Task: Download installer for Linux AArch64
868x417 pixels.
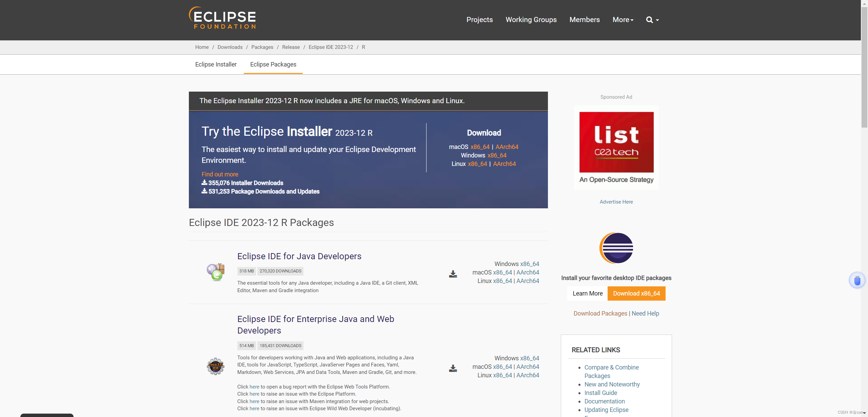Action: (x=505, y=164)
